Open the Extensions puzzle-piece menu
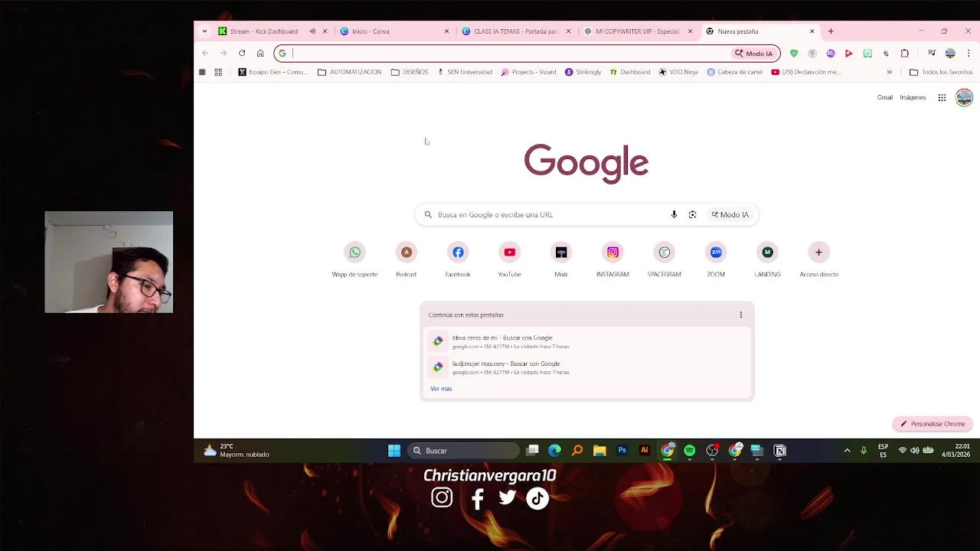980x551 pixels. click(904, 54)
